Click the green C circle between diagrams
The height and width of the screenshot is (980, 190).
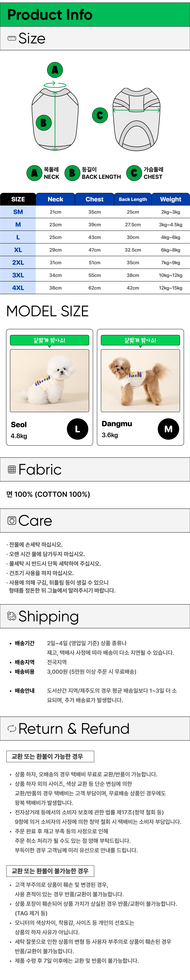click(x=100, y=115)
